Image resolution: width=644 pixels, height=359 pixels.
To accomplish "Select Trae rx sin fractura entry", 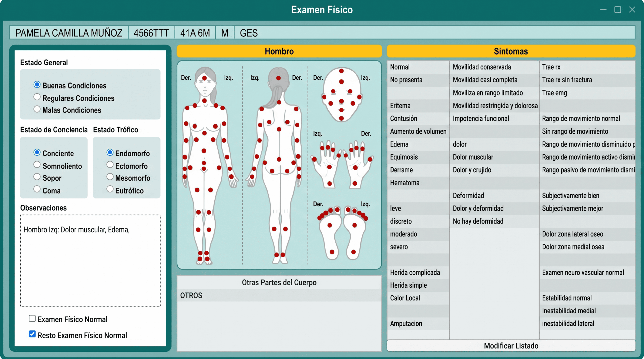I will (x=587, y=80).
